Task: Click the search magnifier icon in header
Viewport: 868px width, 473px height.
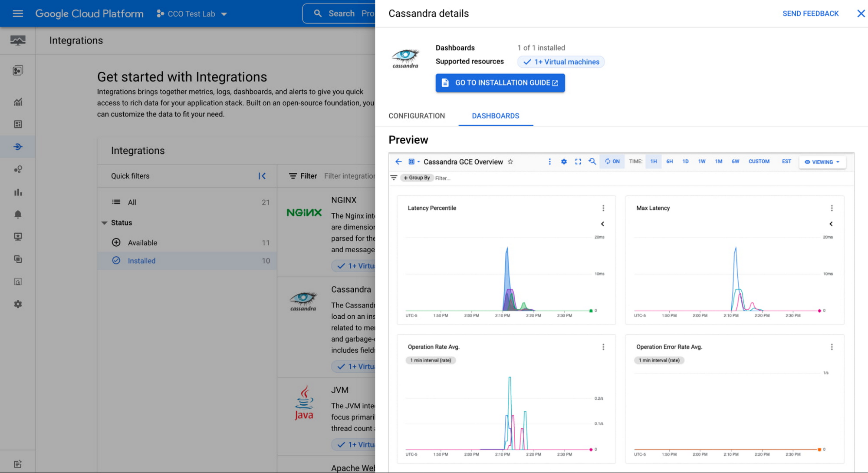Action: coord(318,13)
